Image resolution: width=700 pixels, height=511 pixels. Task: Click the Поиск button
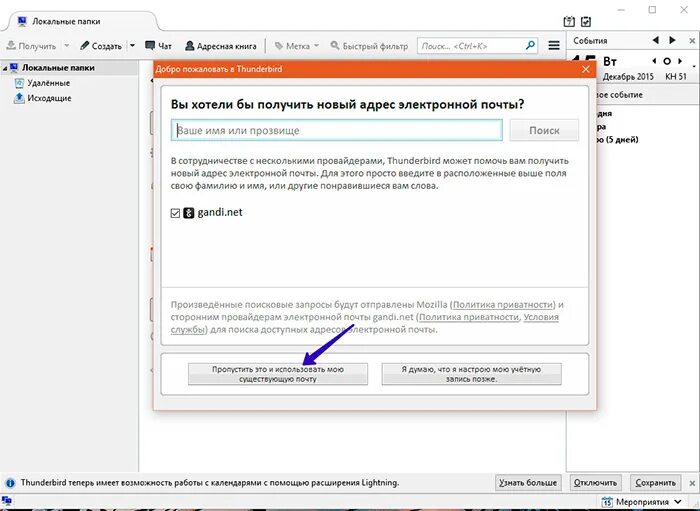pos(544,130)
